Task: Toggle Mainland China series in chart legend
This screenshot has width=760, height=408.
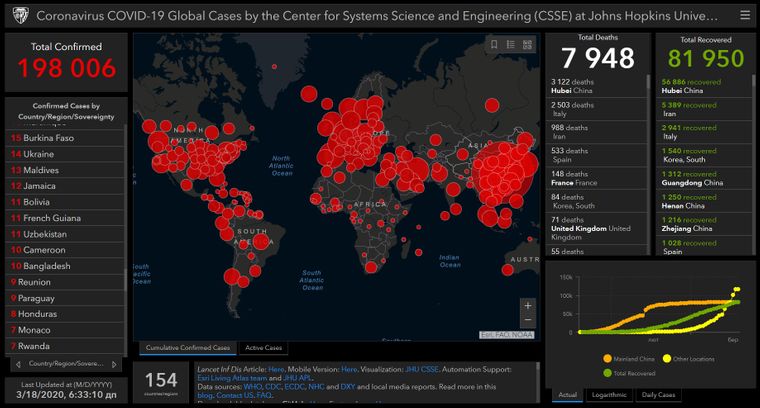Action: pos(629,358)
